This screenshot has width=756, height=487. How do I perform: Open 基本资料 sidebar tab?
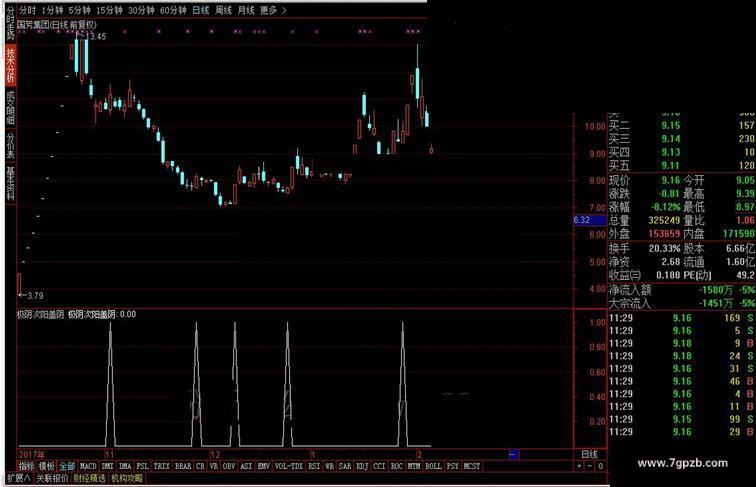pyautogui.click(x=10, y=184)
